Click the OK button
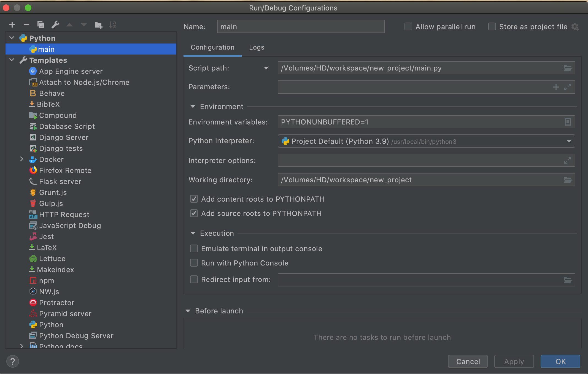Image resolution: width=588 pixels, height=374 pixels. (560, 361)
